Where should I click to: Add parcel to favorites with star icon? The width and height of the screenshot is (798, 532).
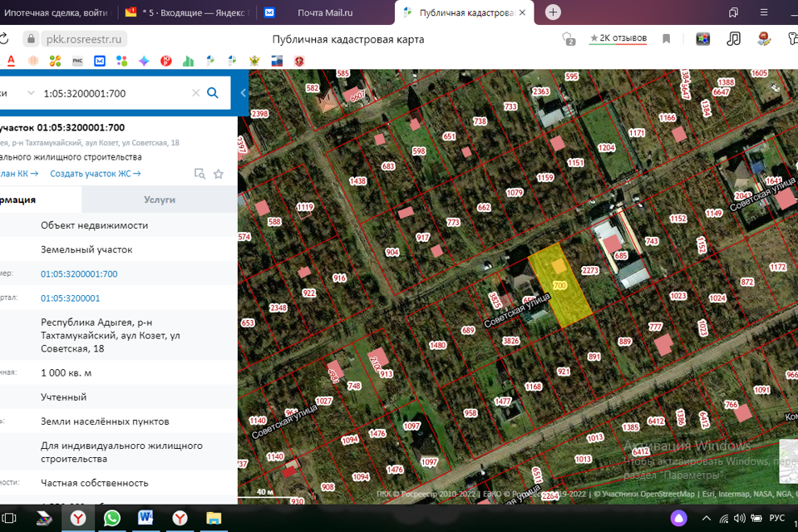point(219,174)
